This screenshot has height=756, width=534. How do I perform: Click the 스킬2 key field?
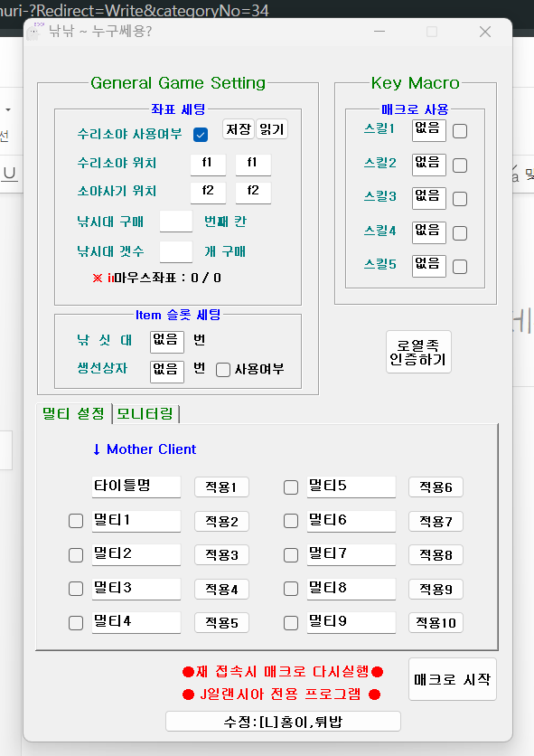[429, 165]
